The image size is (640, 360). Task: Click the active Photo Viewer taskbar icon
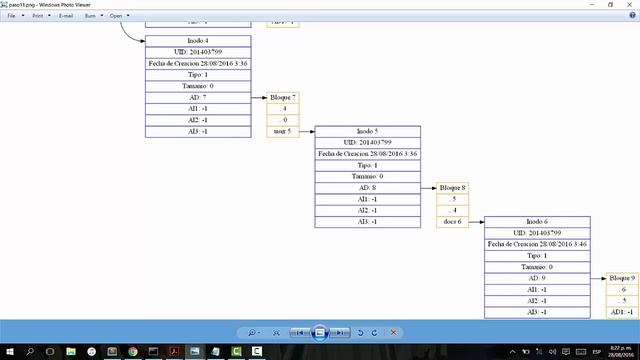click(195, 351)
